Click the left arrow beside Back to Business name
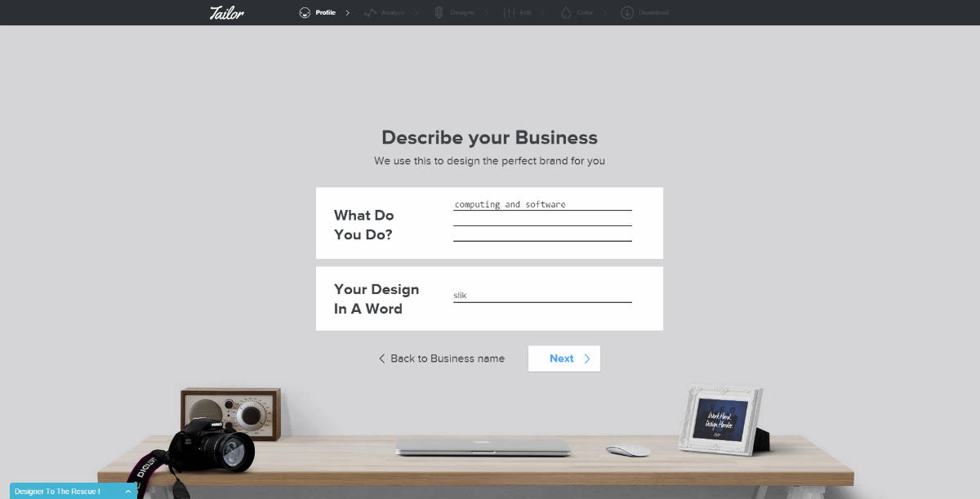980x499 pixels. pyautogui.click(x=381, y=359)
